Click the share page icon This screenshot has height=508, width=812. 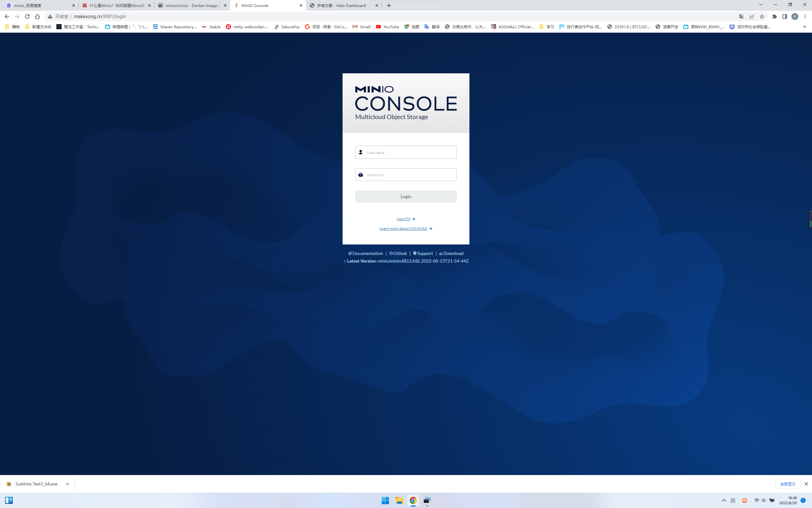point(752,17)
